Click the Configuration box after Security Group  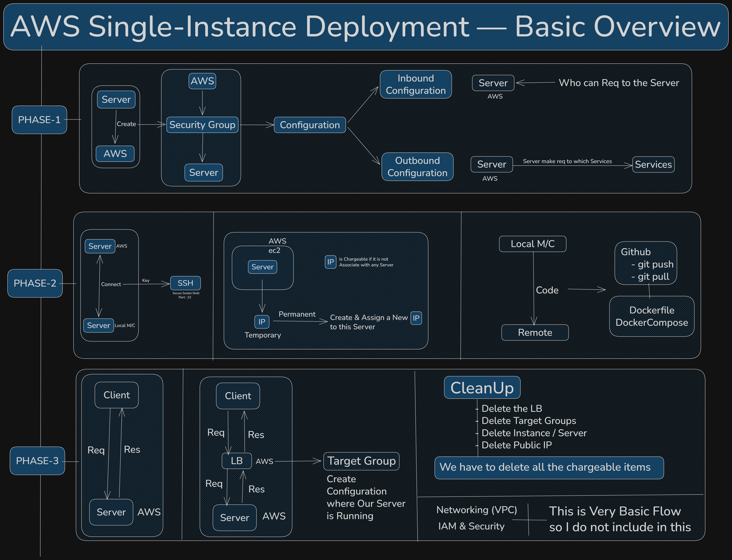(310, 125)
